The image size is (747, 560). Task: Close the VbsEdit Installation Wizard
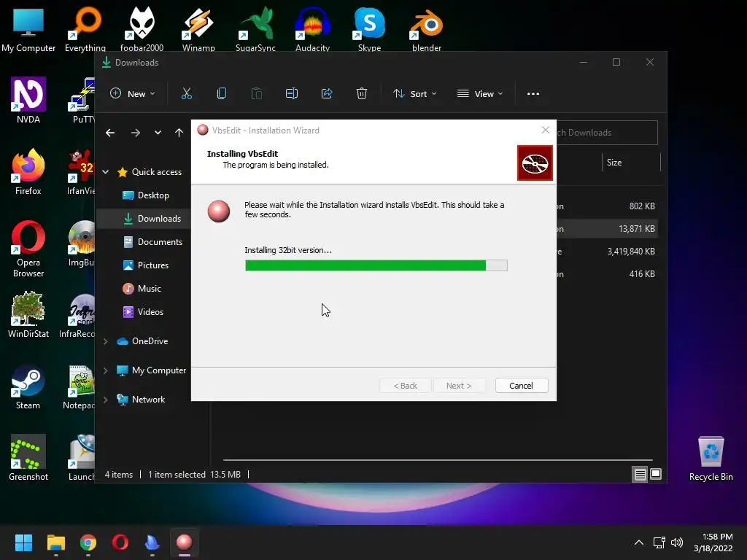tap(546, 130)
